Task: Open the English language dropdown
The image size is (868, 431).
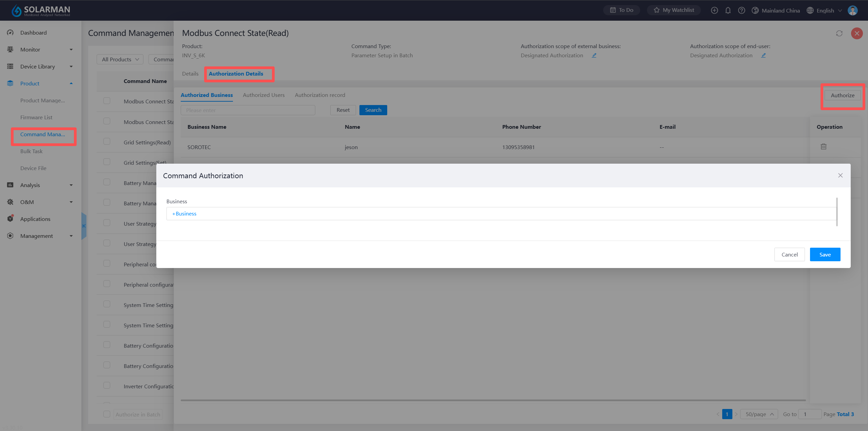Action: tap(826, 11)
